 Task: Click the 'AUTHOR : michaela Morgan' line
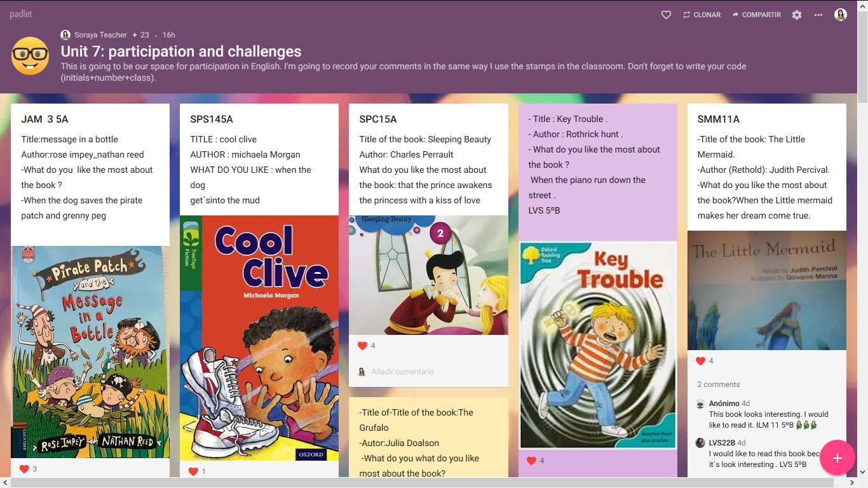pos(245,154)
